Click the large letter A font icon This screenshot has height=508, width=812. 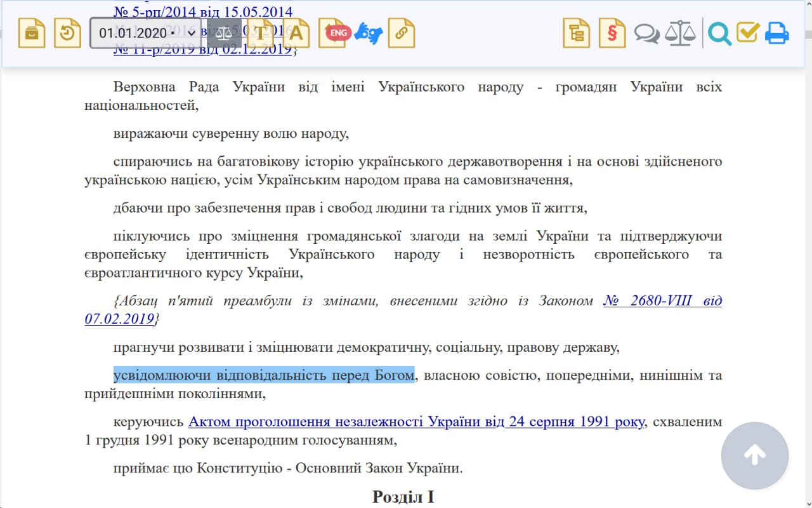[296, 33]
